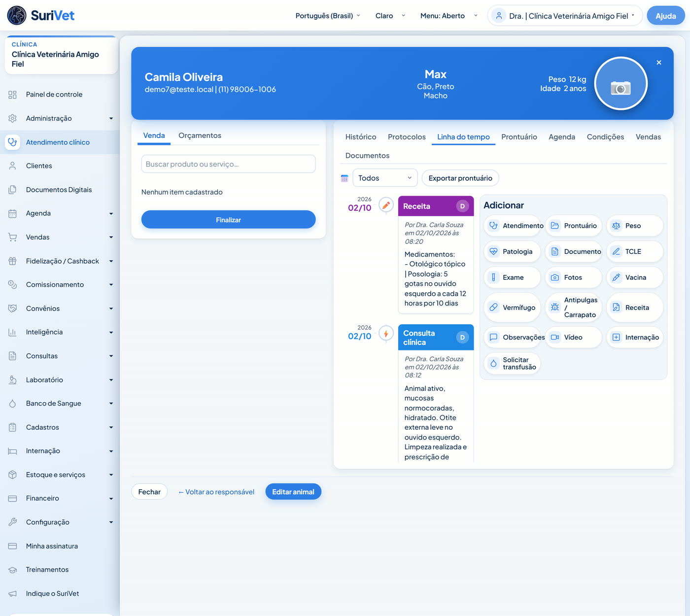
Task: Click the camera photo upload icon
Action: pos(621,88)
